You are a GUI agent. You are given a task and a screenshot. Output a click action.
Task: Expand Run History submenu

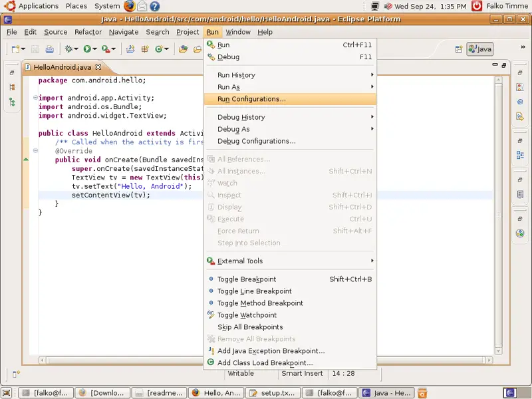(290, 75)
